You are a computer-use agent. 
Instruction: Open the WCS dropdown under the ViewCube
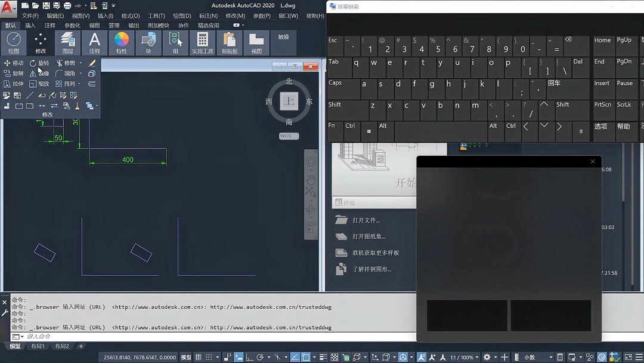[x=288, y=136]
